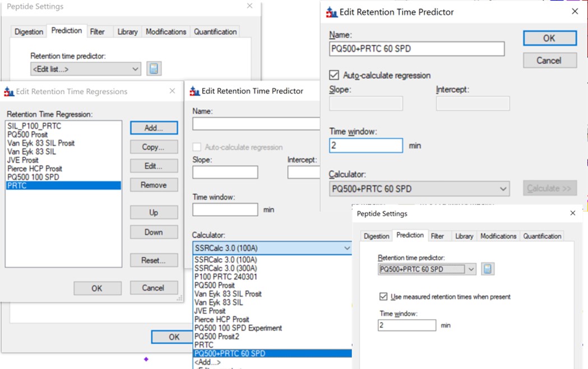Confirm Edit Retention Time Regressions with OK
Screen dimensions: 588x369
pos(98,288)
